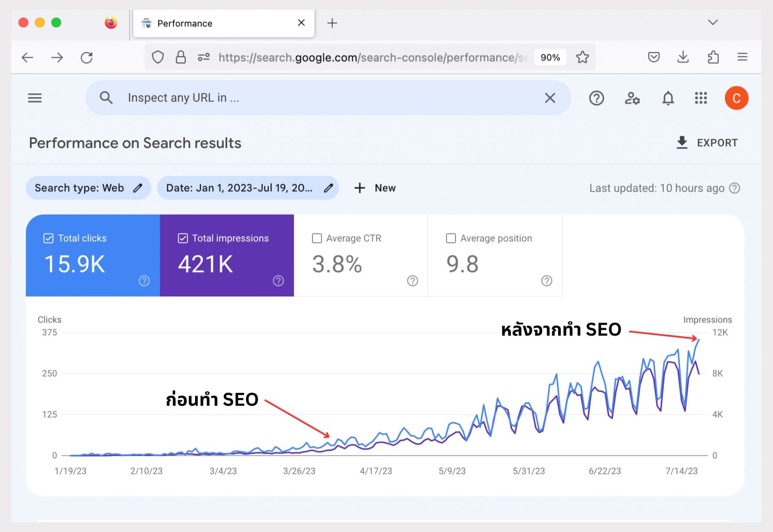Show help for Total clicks metric
This screenshot has height=532, width=773.
pyautogui.click(x=144, y=281)
